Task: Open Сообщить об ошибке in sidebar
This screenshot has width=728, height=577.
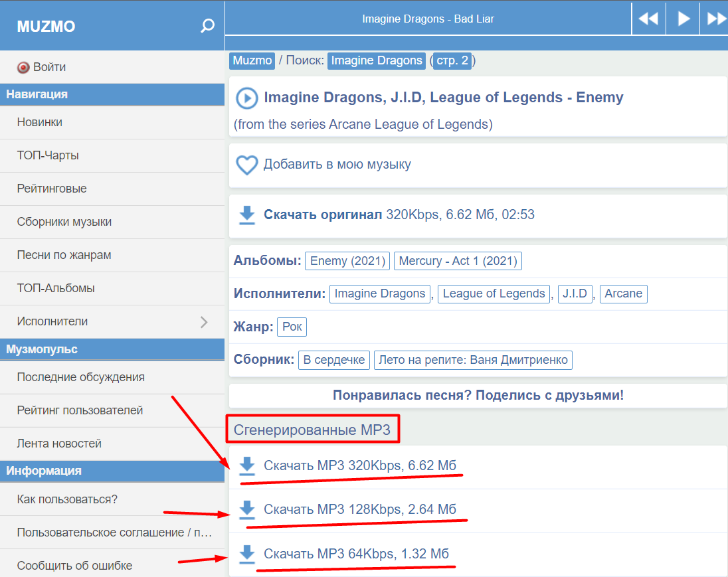Action: coord(74,566)
